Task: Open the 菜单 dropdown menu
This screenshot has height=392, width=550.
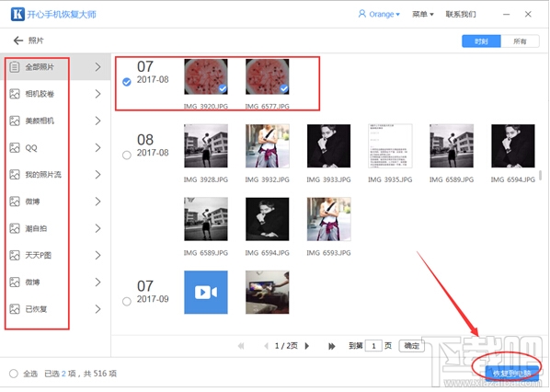Action: [x=423, y=15]
